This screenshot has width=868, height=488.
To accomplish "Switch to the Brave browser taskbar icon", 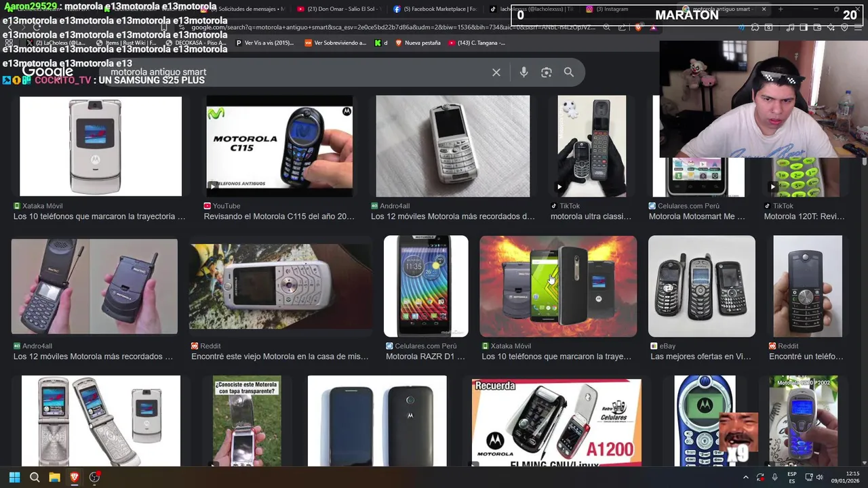I will click(75, 477).
